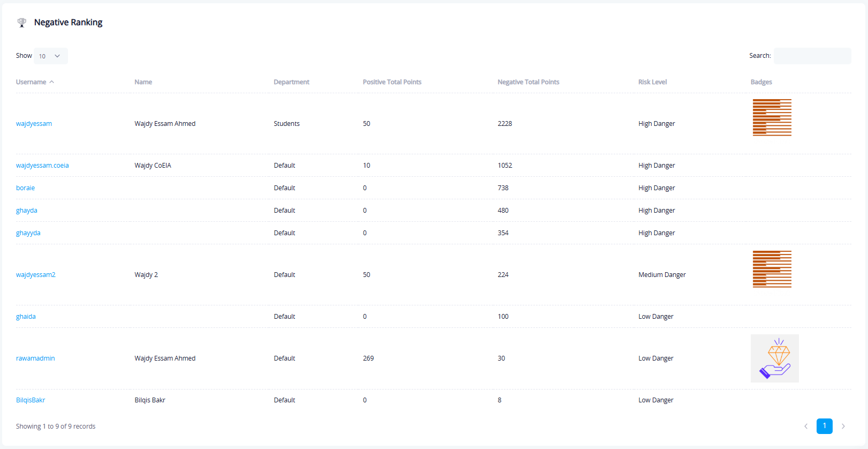The image size is (868, 449).
Task: Open the BilqisBakr user link
Action: click(x=31, y=400)
